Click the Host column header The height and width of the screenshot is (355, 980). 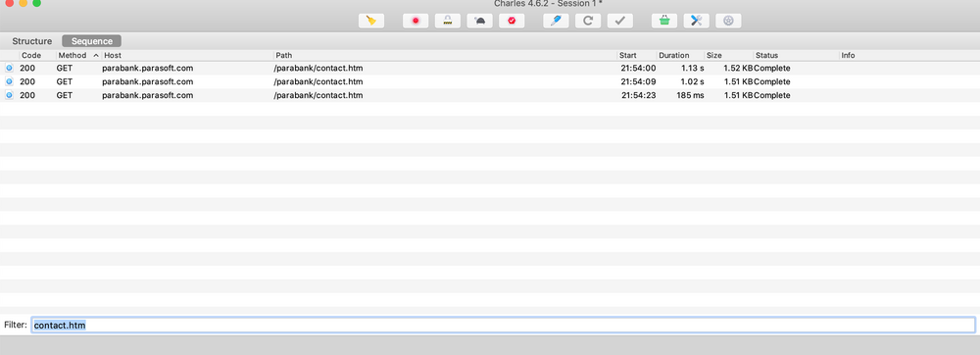[187, 56]
